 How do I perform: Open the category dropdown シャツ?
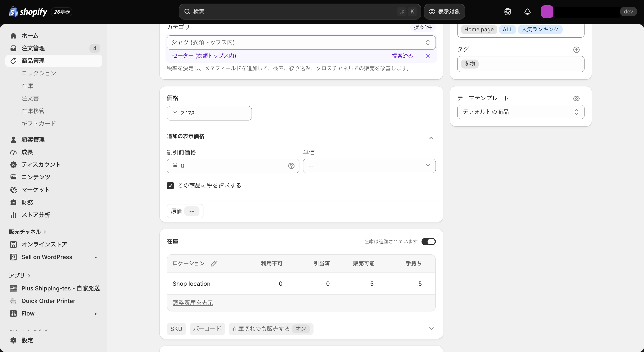click(301, 42)
